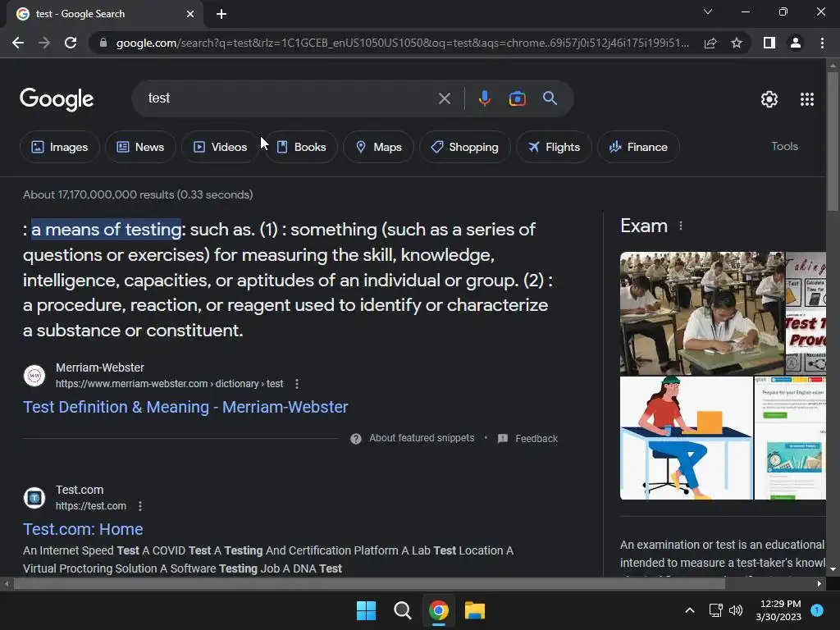The image size is (840, 630).
Task: Open Windows taskbar search
Action: click(402, 610)
